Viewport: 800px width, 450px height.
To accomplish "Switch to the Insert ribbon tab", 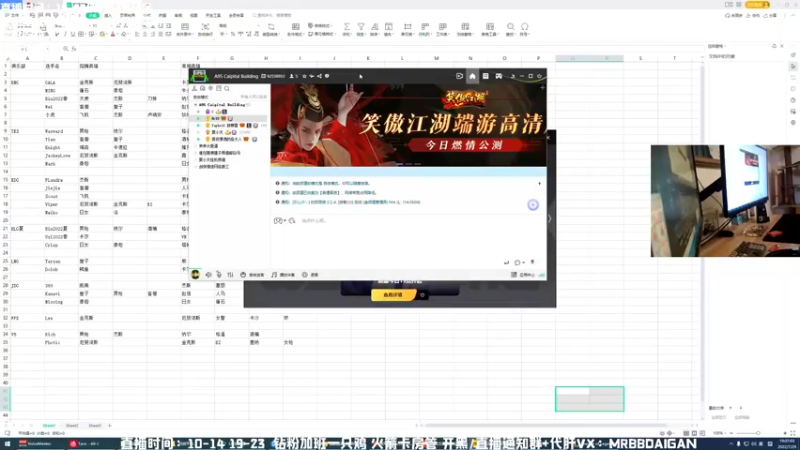I will pos(108,16).
